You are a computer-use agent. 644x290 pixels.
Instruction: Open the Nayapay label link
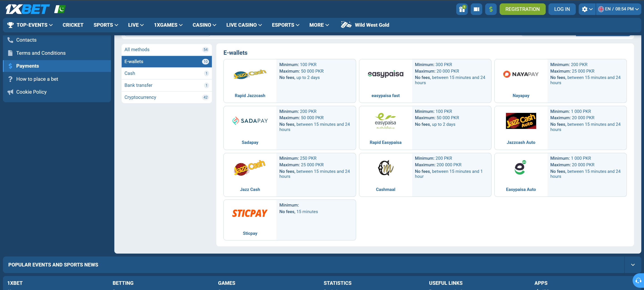click(x=521, y=96)
